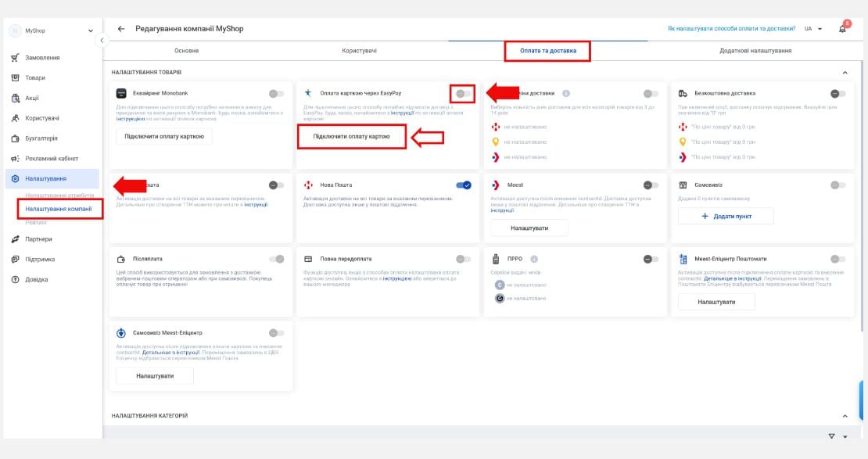868x459 pixels.
Task: Click Підключити оплату карткою under EasyPay
Action: click(352, 136)
